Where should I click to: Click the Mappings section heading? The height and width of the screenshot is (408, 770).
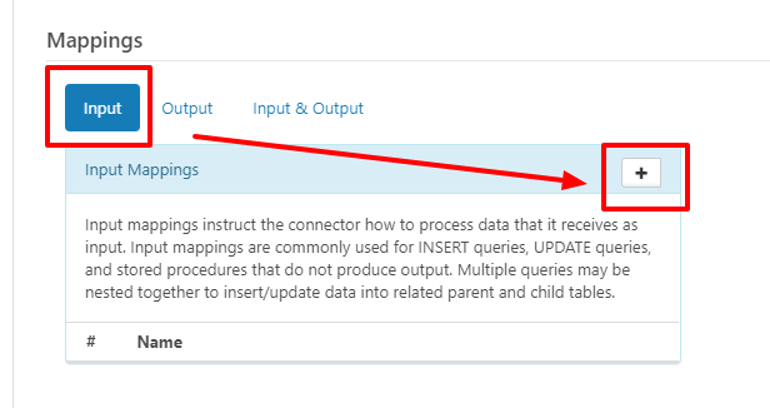click(95, 40)
